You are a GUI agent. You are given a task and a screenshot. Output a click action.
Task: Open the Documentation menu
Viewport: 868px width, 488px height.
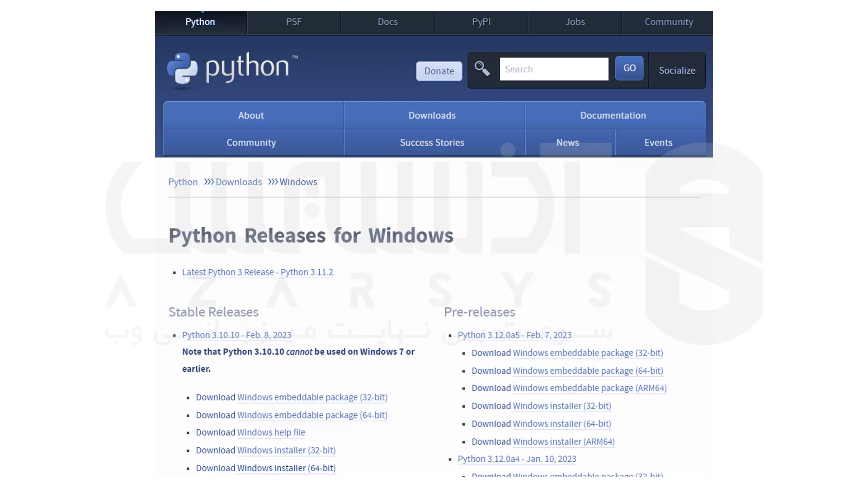pyautogui.click(x=613, y=115)
